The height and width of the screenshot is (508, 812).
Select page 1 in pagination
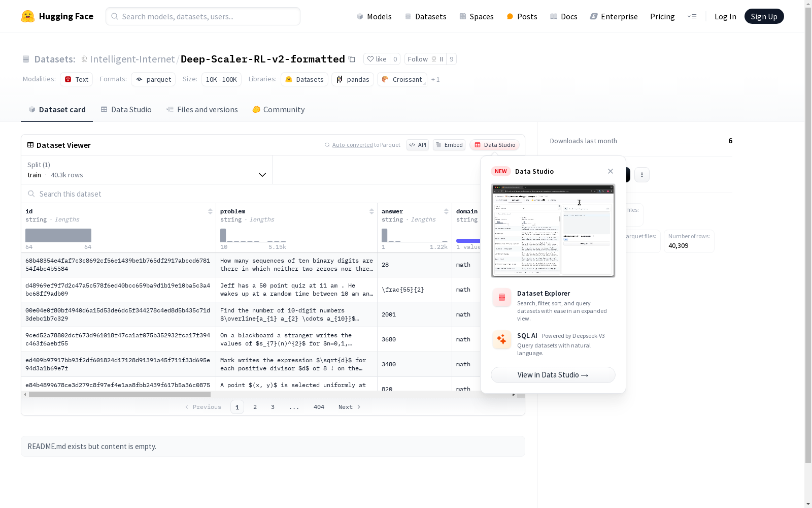click(237, 407)
